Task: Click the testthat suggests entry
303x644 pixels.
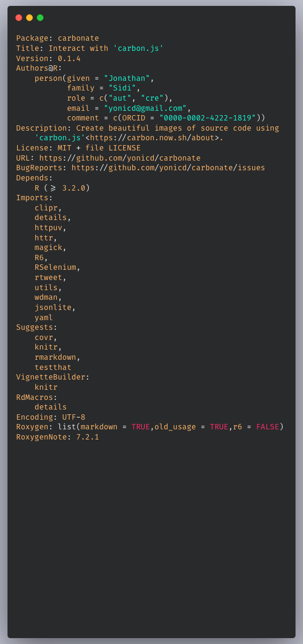Action: (53, 367)
